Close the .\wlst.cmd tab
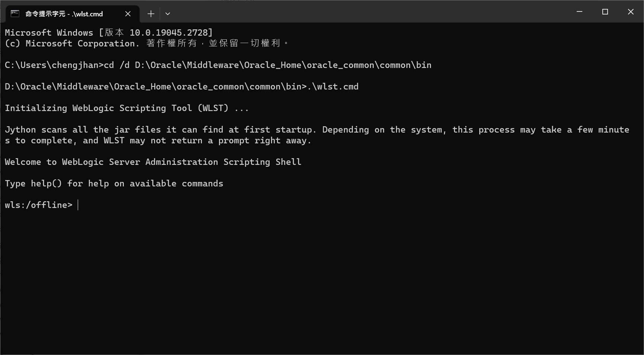The height and width of the screenshot is (355, 644). point(128,14)
